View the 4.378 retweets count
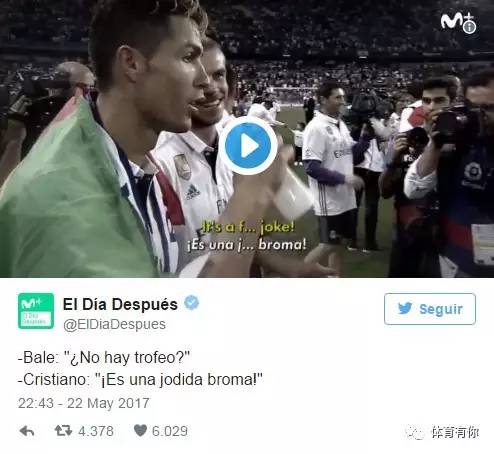This screenshot has height=454, width=494. click(x=96, y=431)
